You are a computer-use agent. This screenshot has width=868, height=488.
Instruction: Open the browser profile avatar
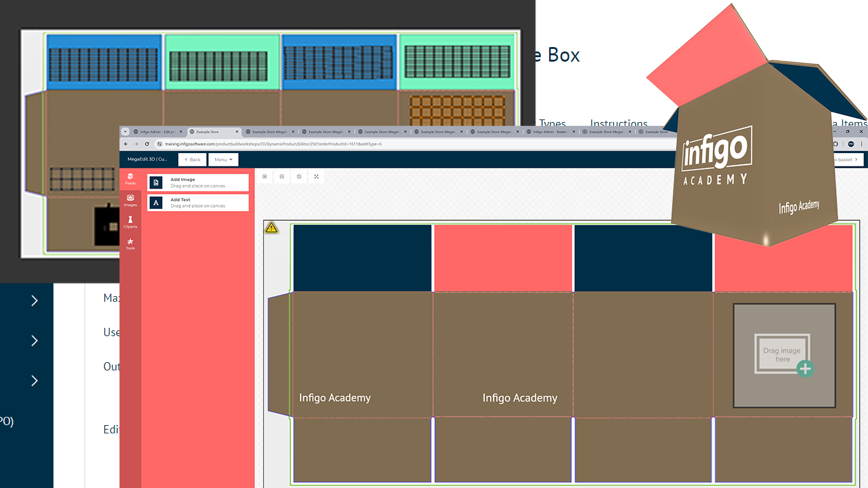(x=851, y=144)
